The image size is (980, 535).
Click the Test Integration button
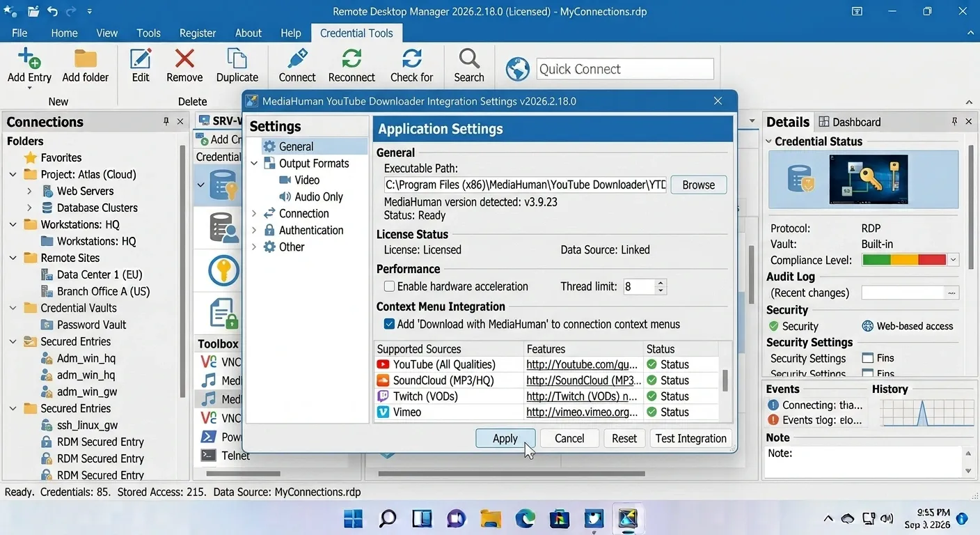690,438
